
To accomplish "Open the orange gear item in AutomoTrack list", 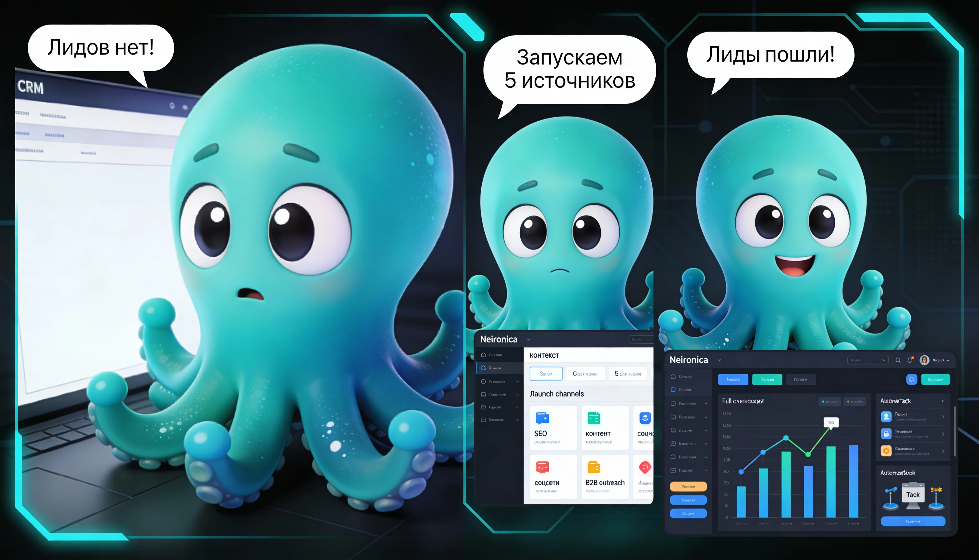I will click(x=886, y=451).
